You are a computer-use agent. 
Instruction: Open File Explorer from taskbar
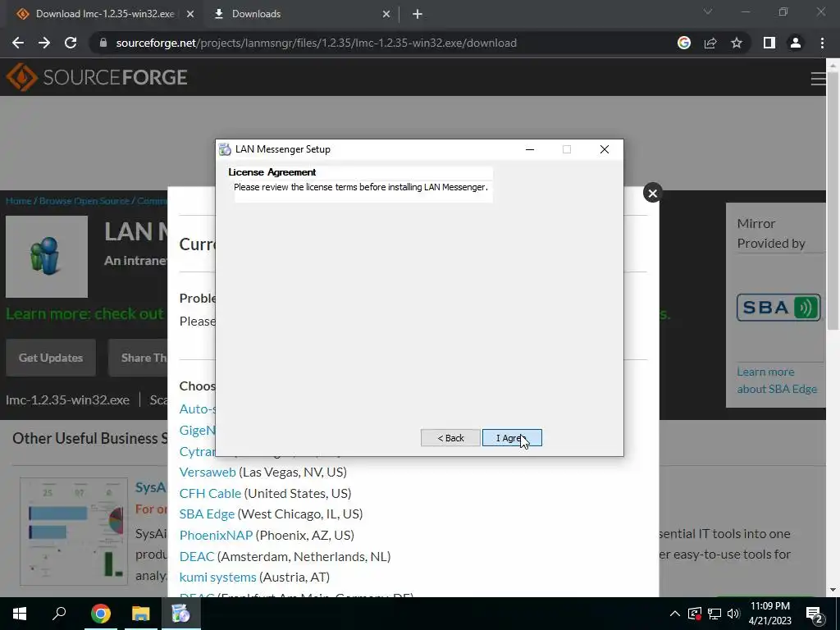pos(140,614)
